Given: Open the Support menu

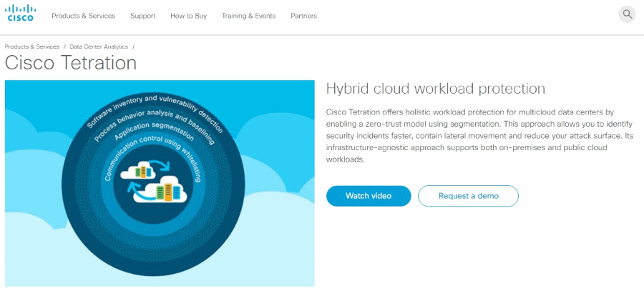Looking at the screenshot, I should [x=142, y=16].
